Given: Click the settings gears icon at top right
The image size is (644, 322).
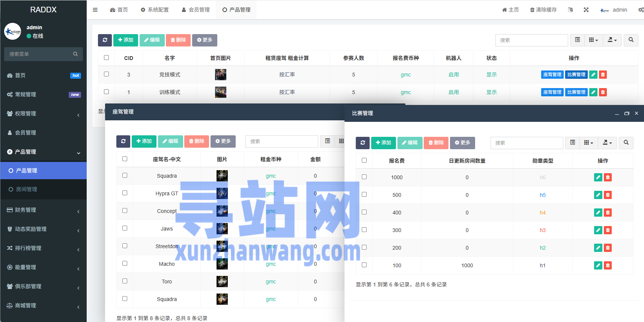Looking at the screenshot, I should 641,10.
